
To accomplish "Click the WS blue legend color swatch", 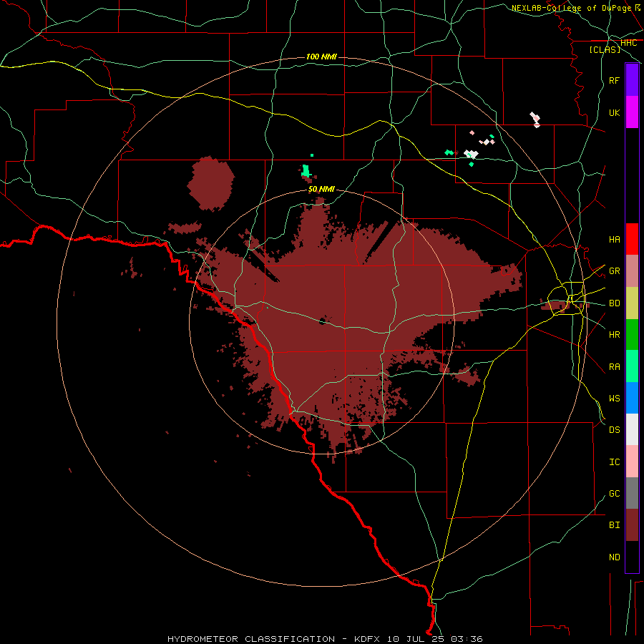I will click(x=632, y=398).
